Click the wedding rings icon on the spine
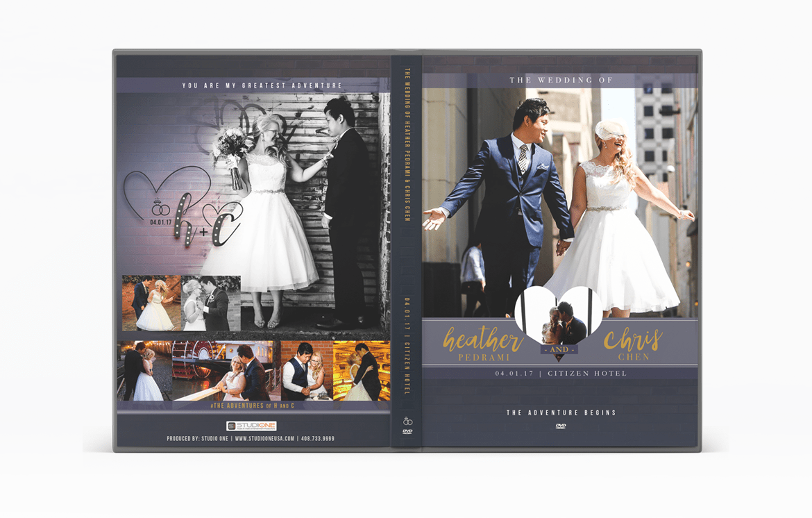 [407, 421]
